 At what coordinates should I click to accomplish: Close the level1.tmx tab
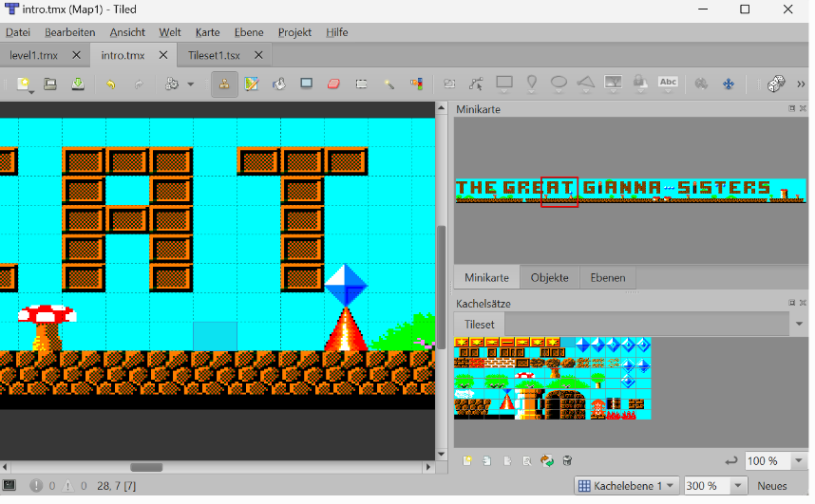[x=76, y=55]
